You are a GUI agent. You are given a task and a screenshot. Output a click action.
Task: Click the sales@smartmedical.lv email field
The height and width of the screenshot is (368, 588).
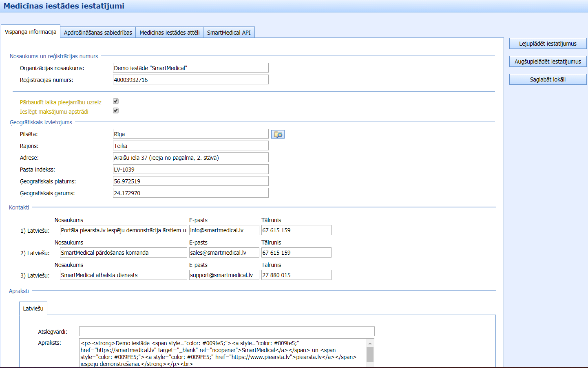coord(224,253)
